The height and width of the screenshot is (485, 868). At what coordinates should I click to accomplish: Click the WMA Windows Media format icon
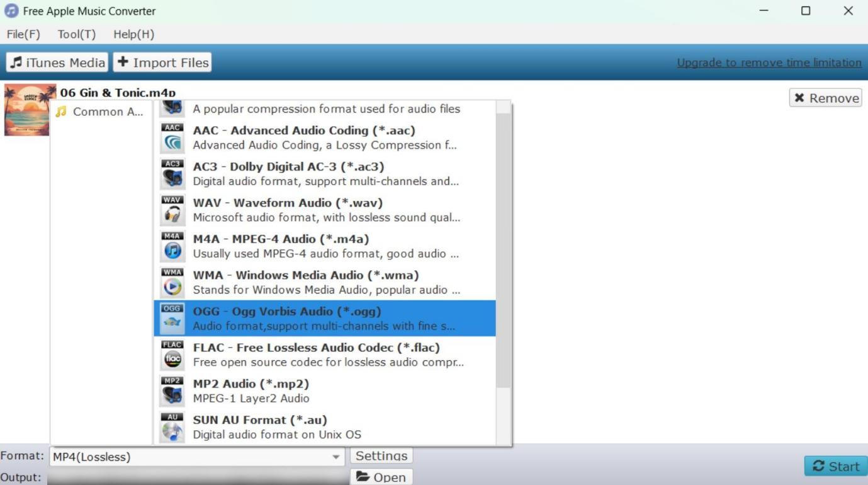[172, 283]
